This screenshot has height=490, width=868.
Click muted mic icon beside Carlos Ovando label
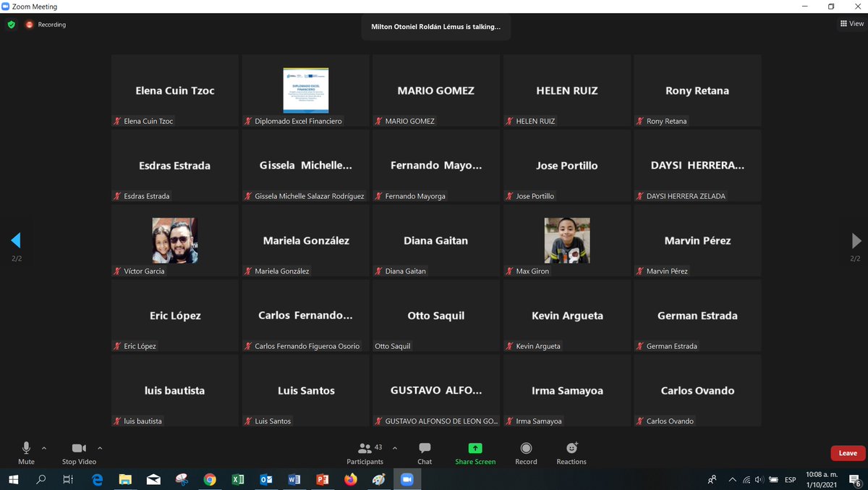[x=640, y=421]
